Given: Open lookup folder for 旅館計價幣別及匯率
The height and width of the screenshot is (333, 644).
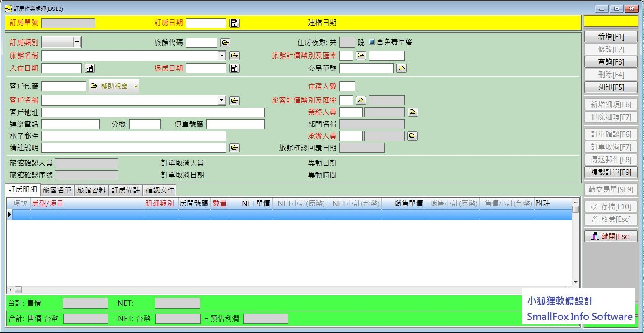Looking at the screenshot, I should (x=361, y=56).
